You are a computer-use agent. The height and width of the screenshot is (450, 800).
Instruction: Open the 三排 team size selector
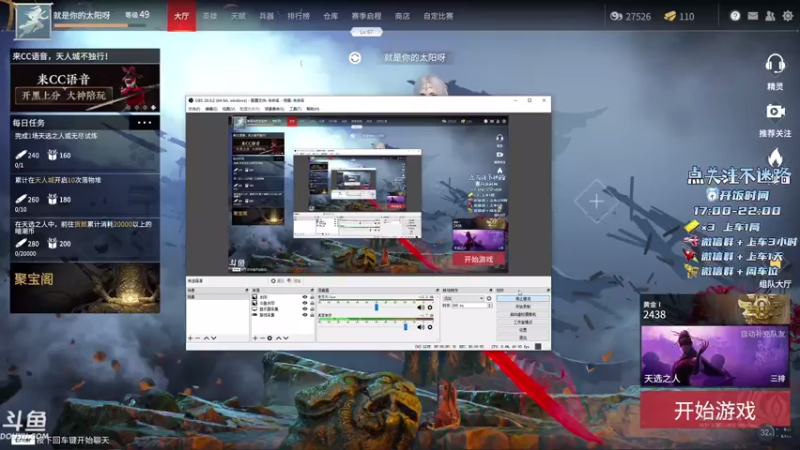778,379
